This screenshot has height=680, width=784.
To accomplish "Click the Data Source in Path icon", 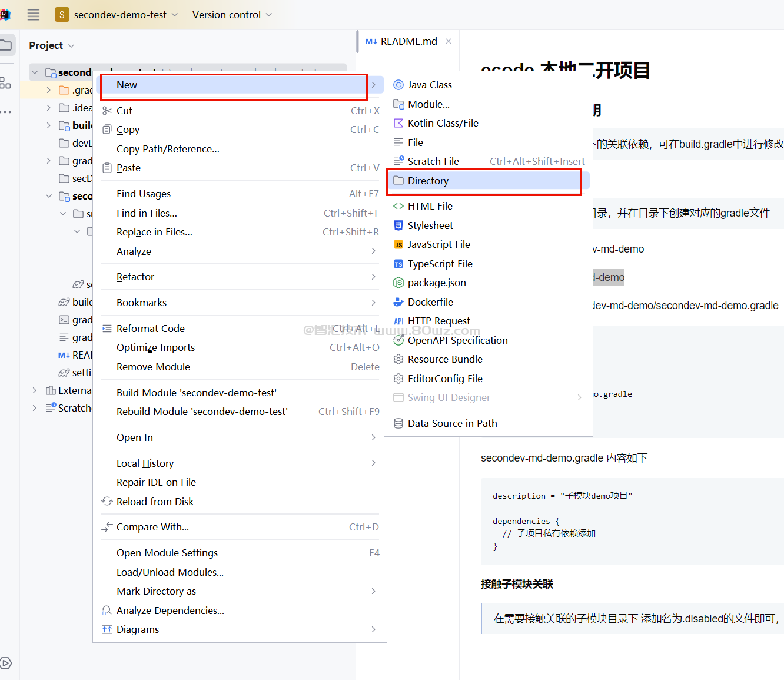I will 398,423.
